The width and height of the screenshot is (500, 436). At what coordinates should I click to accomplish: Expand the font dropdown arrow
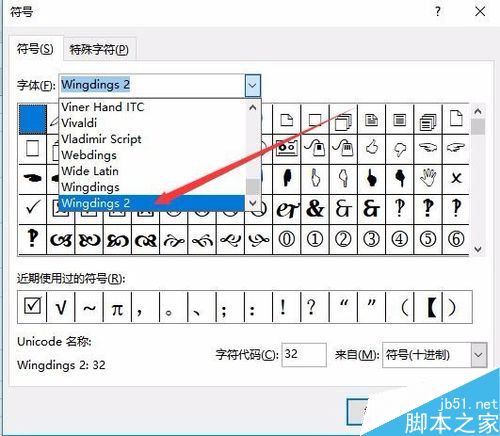coord(252,85)
